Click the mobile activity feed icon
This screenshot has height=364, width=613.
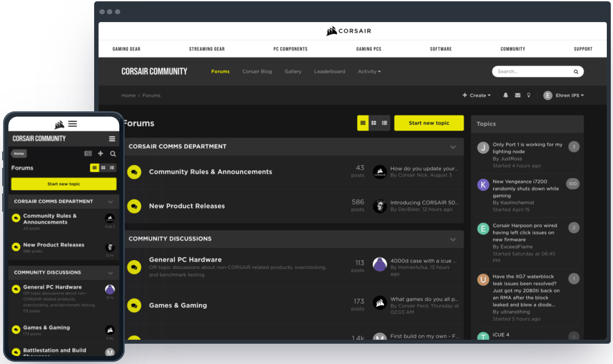coord(88,154)
